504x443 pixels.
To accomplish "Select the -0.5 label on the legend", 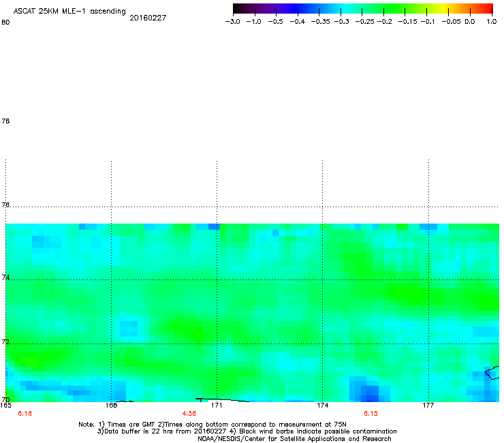I will point(275,22).
